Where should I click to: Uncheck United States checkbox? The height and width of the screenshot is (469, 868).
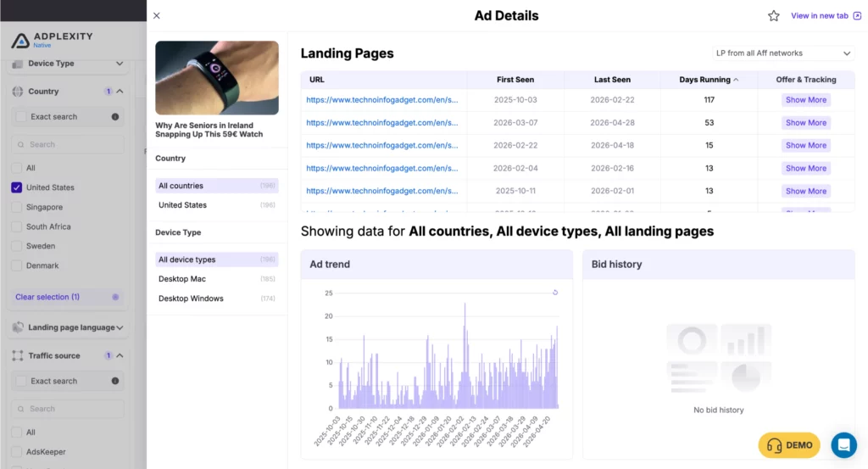(x=17, y=187)
